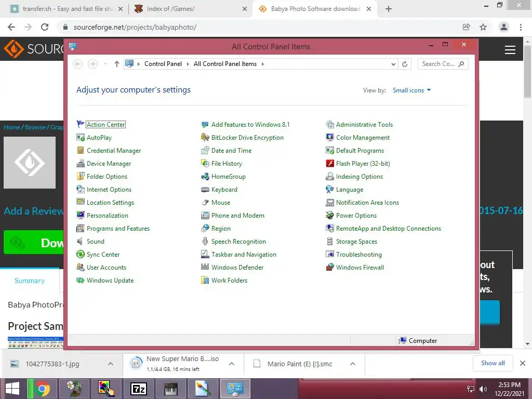Open the recent locations dropdown arrow

point(105,64)
